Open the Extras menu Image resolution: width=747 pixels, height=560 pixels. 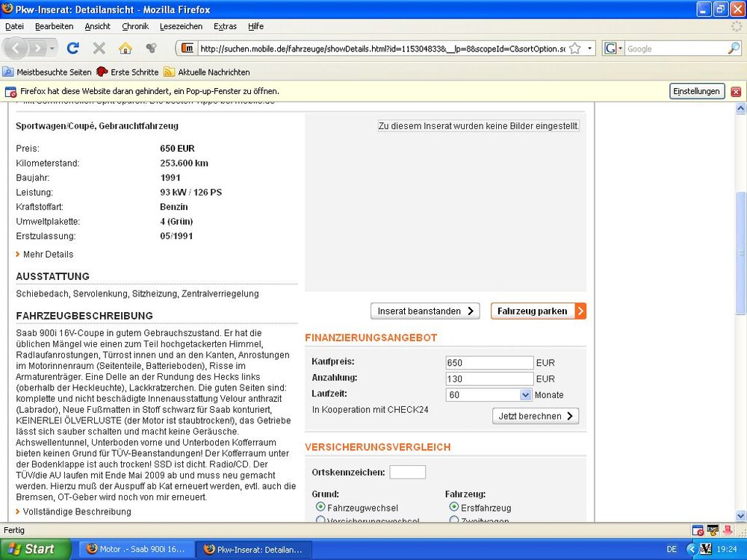click(x=226, y=26)
